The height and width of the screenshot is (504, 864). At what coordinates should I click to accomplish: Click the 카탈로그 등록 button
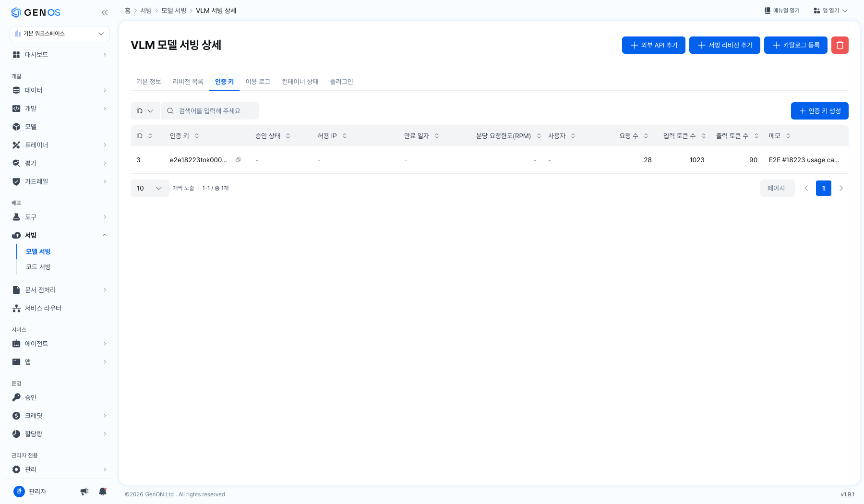tap(796, 45)
